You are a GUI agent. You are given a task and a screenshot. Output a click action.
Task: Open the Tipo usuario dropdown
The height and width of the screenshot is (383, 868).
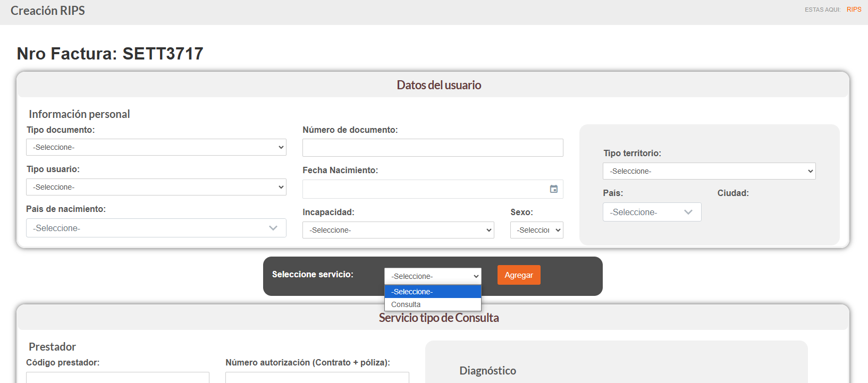(x=156, y=187)
